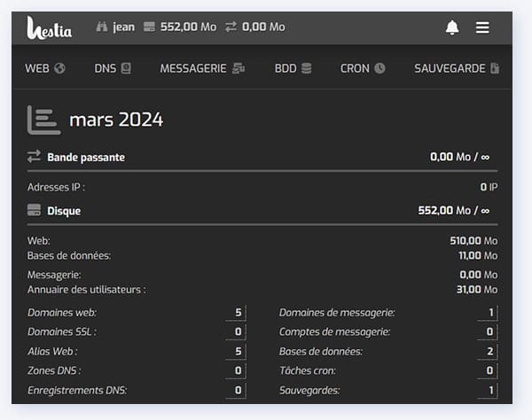Click the Web: 510,00 Mo value
Image resolution: width=532 pixels, height=420 pixels.
pyautogui.click(x=473, y=241)
